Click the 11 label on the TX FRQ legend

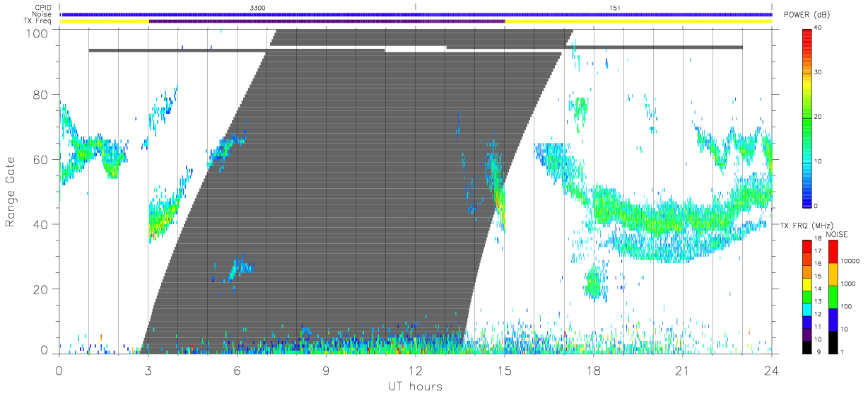(818, 327)
